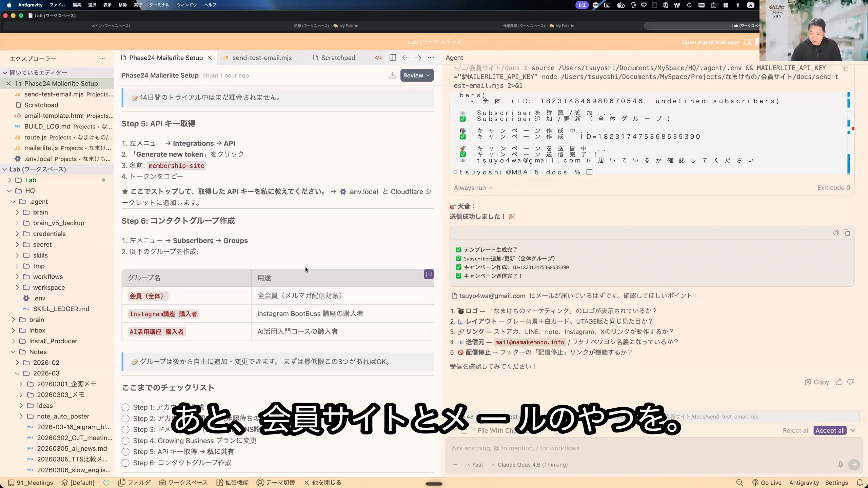Click Accept all button

click(830, 430)
